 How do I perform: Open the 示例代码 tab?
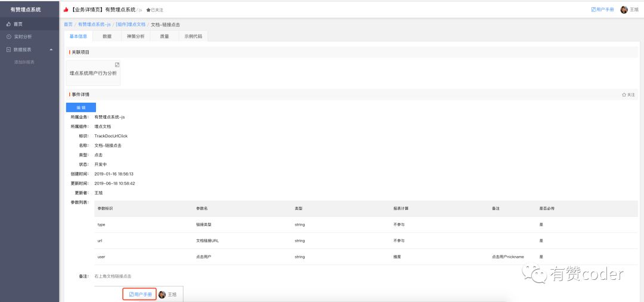click(193, 36)
